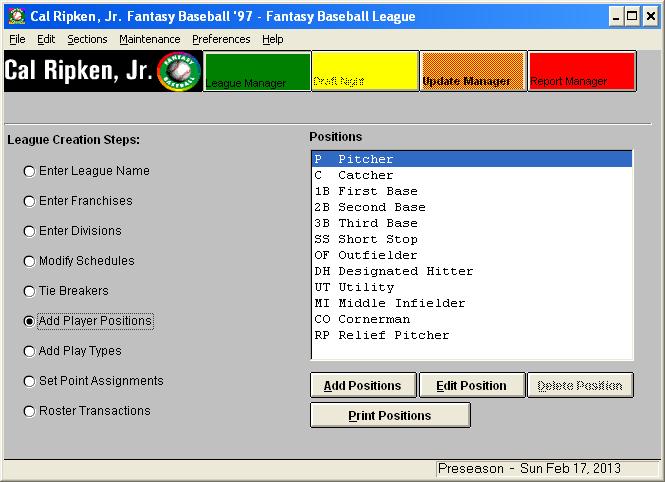Screen dimensions: 665x482
Task: Click the Delete Position button
Action: (580, 385)
